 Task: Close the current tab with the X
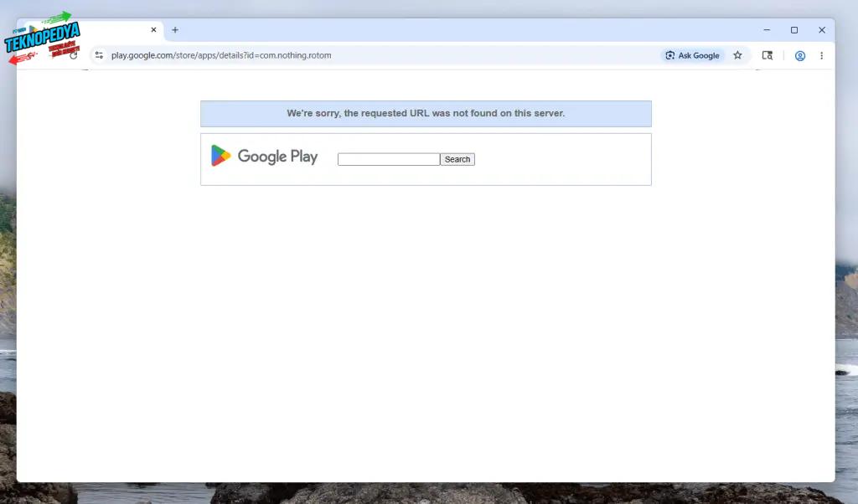154,30
